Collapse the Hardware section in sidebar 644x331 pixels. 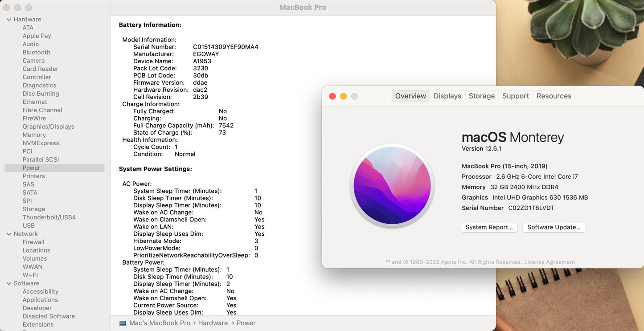click(x=8, y=20)
